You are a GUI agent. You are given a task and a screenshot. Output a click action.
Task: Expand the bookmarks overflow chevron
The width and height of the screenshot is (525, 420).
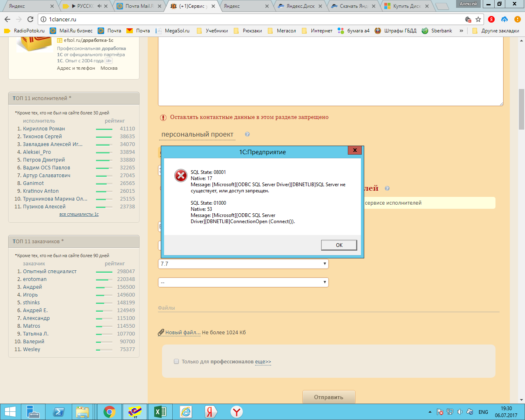pos(461,31)
